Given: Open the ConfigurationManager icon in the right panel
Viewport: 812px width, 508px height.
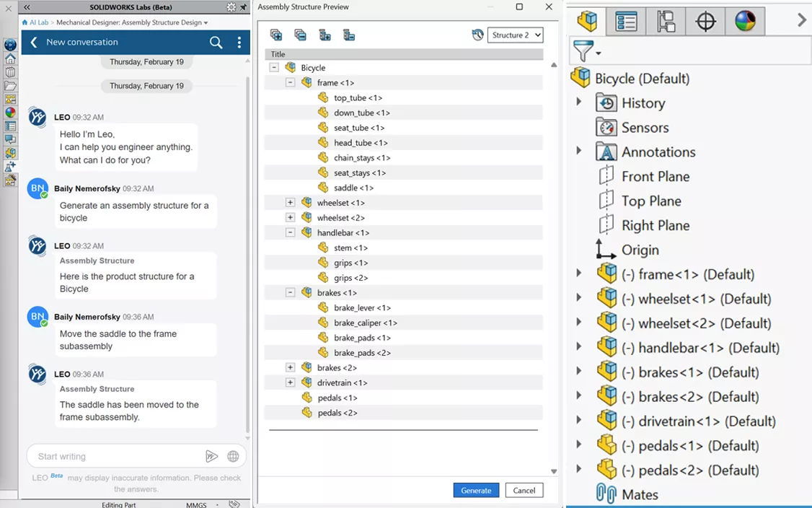Looking at the screenshot, I should (x=664, y=21).
